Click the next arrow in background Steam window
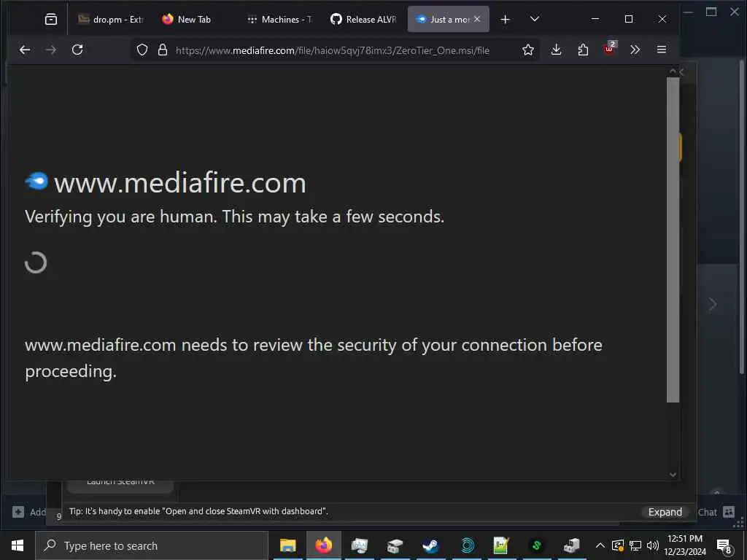The image size is (747, 560). pos(713,304)
